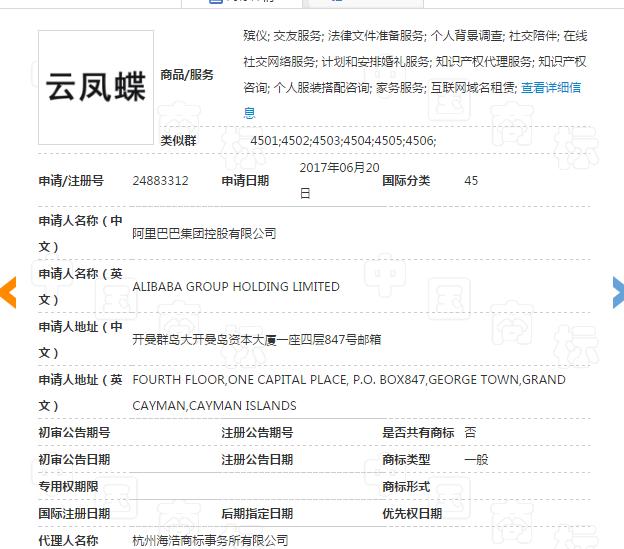Click the blue right arrow for next record

click(617, 291)
